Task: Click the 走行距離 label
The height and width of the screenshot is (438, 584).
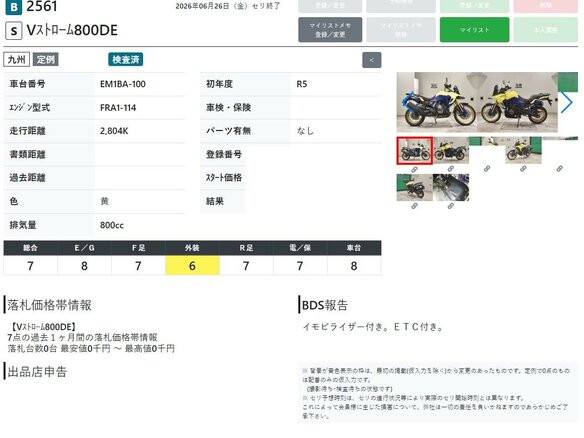Action: point(27,131)
